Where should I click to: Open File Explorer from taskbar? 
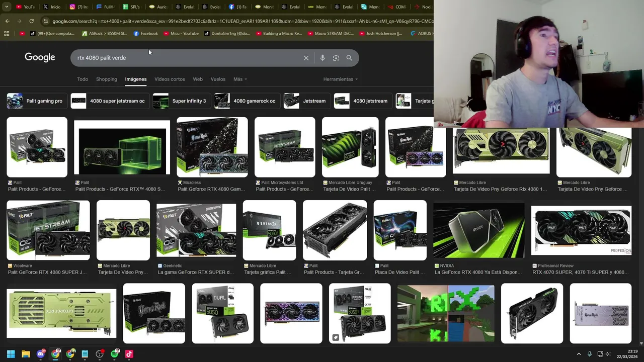pyautogui.click(x=26, y=354)
